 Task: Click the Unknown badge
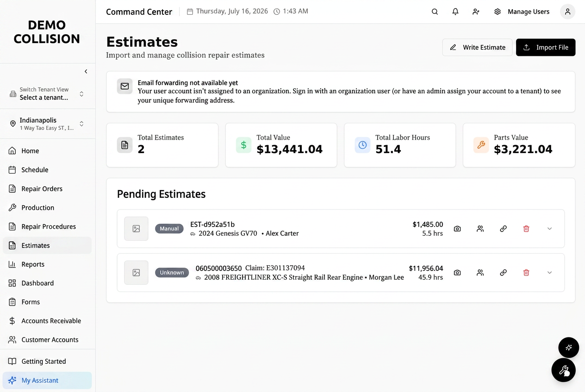[x=172, y=273]
